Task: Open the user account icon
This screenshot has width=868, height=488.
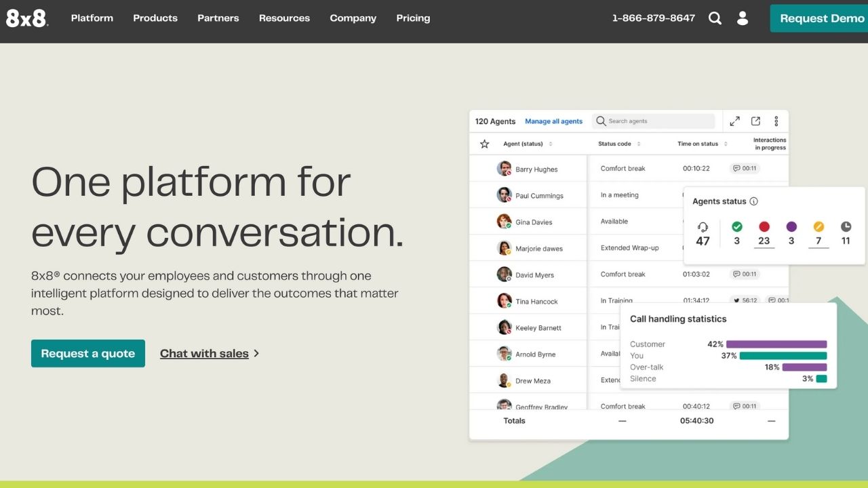Action: coord(743,18)
